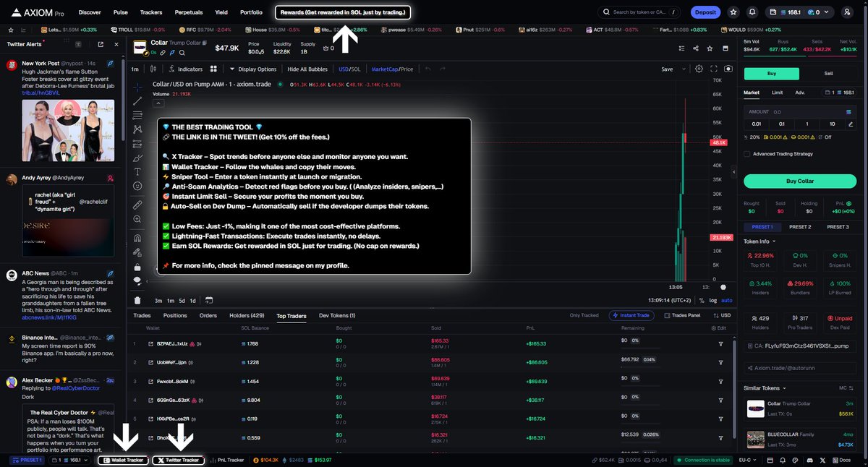This screenshot has height=467, width=868.
Task: Toggle USD/SOL chart currency
Action: point(349,69)
